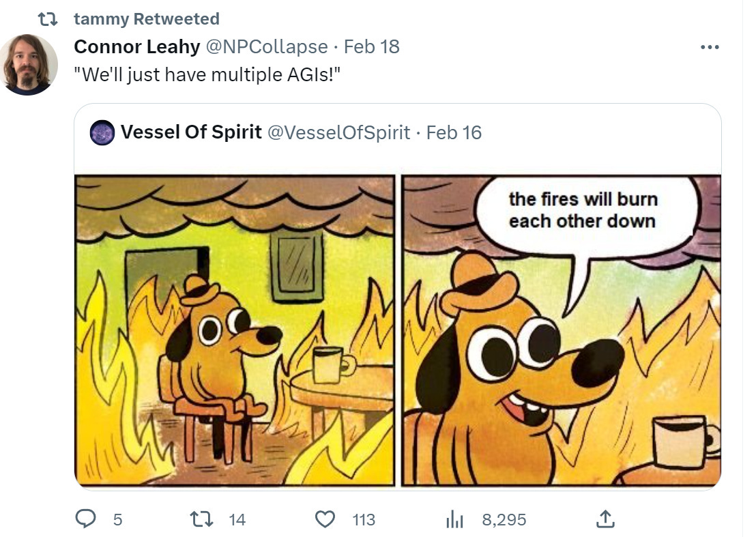
Task: Open the Connor Leahy display name link
Action: coord(137,47)
